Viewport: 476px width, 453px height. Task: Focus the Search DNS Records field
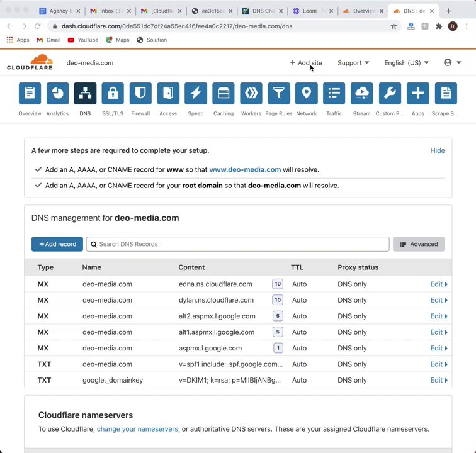[237, 244]
